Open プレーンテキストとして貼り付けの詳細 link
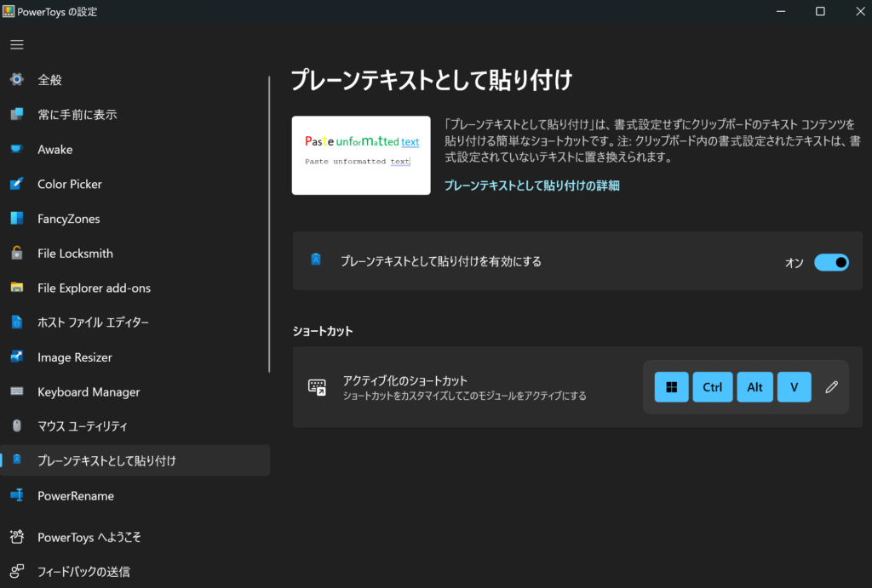 [x=531, y=186]
